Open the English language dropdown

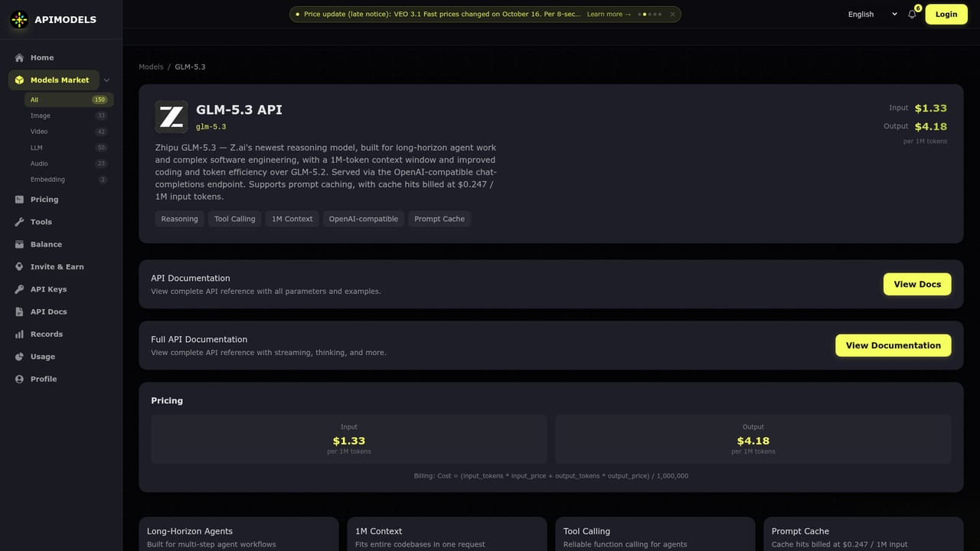[873, 14]
